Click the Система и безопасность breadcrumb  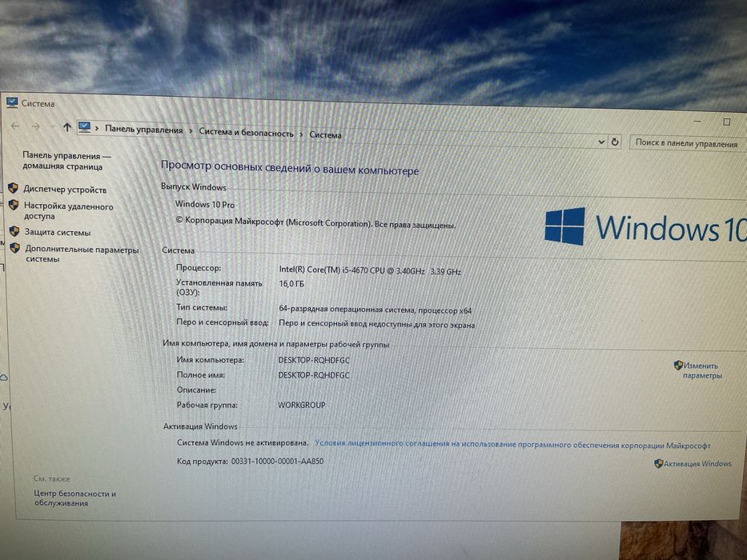click(247, 133)
